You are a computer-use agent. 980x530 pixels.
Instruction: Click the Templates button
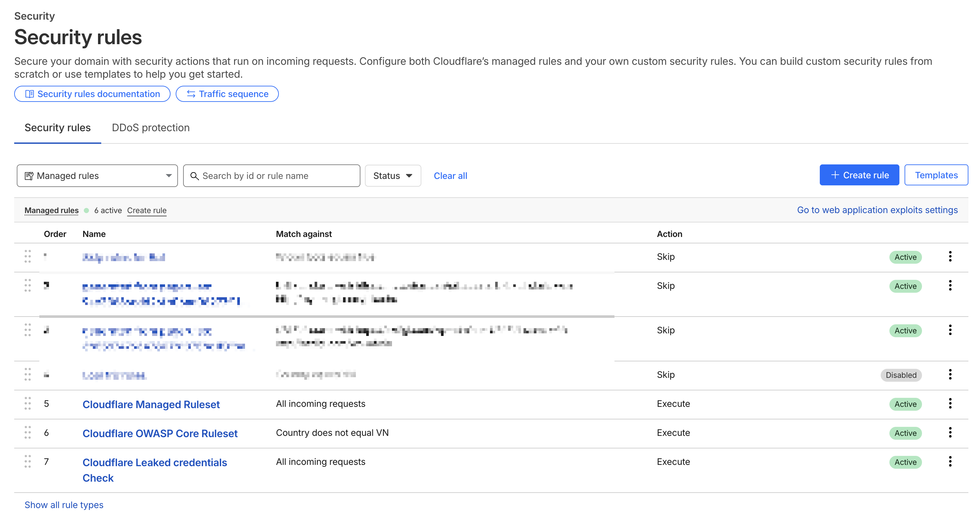(x=936, y=175)
